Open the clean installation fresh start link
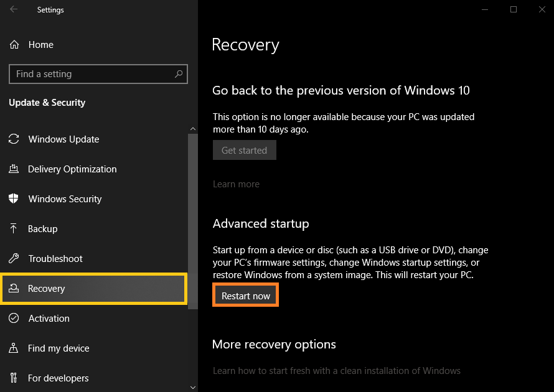The height and width of the screenshot is (392, 554). click(336, 371)
